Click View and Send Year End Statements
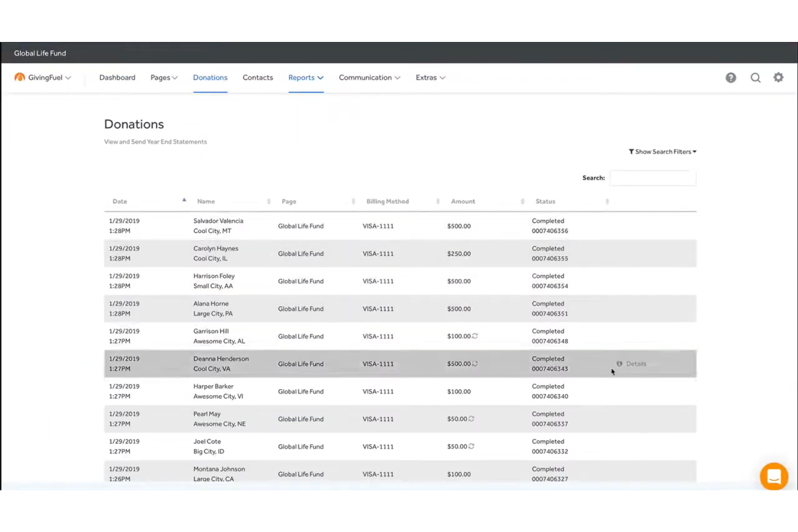 [155, 142]
